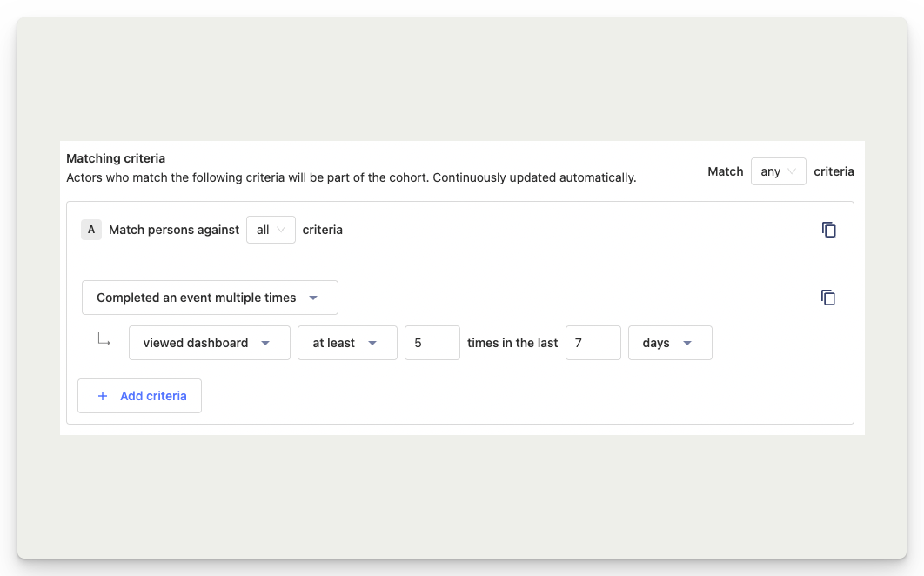The image size is (924, 576).
Task: Duplicate criteria group A with the copy icon
Action: click(x=828, y=230)
